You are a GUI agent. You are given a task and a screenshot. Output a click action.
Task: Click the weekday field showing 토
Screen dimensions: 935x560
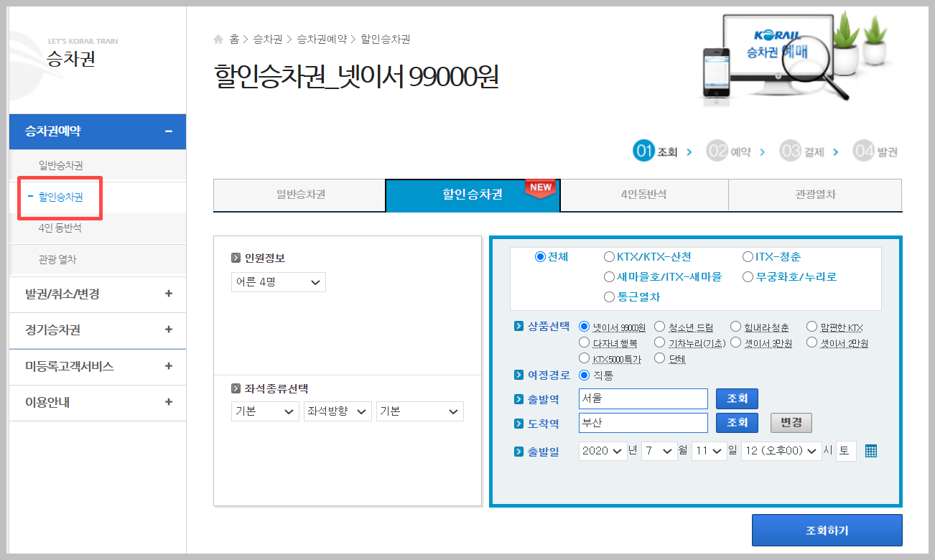846,451
